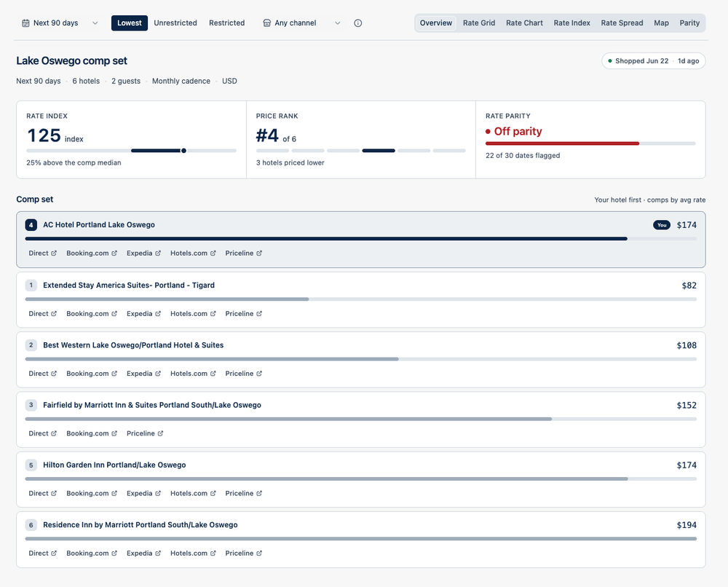The width and height of the screenshot is (728, 587).
Task: Open Fairfield by Marriott's Booking.com link
Action: pos(92,433)
